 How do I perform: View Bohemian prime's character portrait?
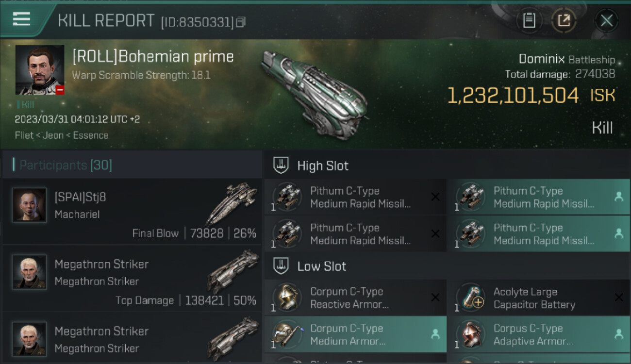(x=40, y=70)
